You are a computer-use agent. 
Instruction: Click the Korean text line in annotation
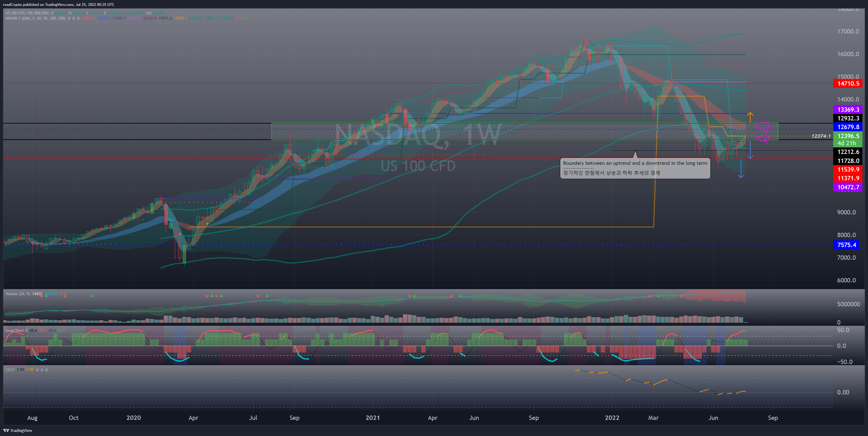pyautogui.click(x=612, y=173)
